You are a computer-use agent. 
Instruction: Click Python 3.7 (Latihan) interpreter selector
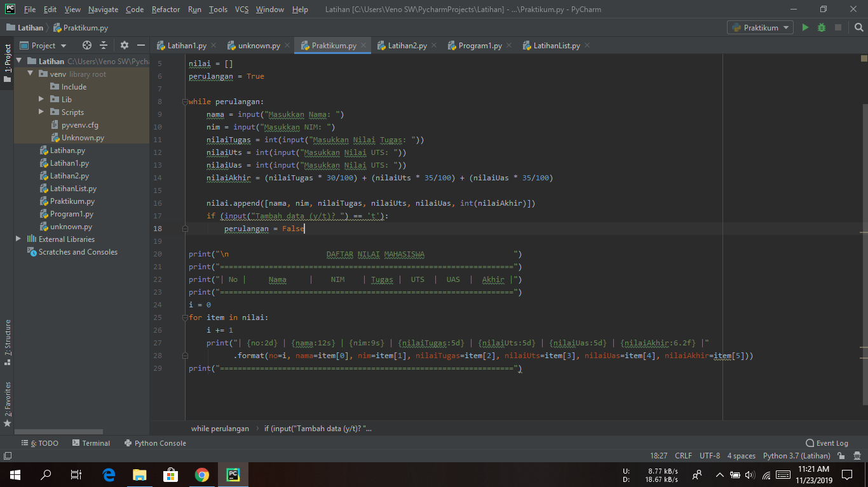796,456
